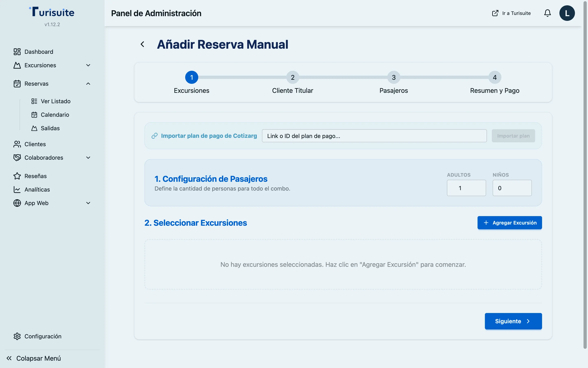The image size is (588, 368).
Task: Click the Salidas mountain icon
Action: click(x=34, y=128)
